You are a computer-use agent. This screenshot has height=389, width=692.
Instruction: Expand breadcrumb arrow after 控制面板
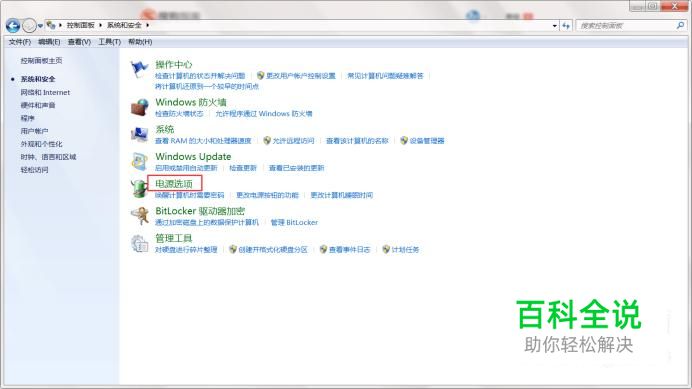point(101,25)
